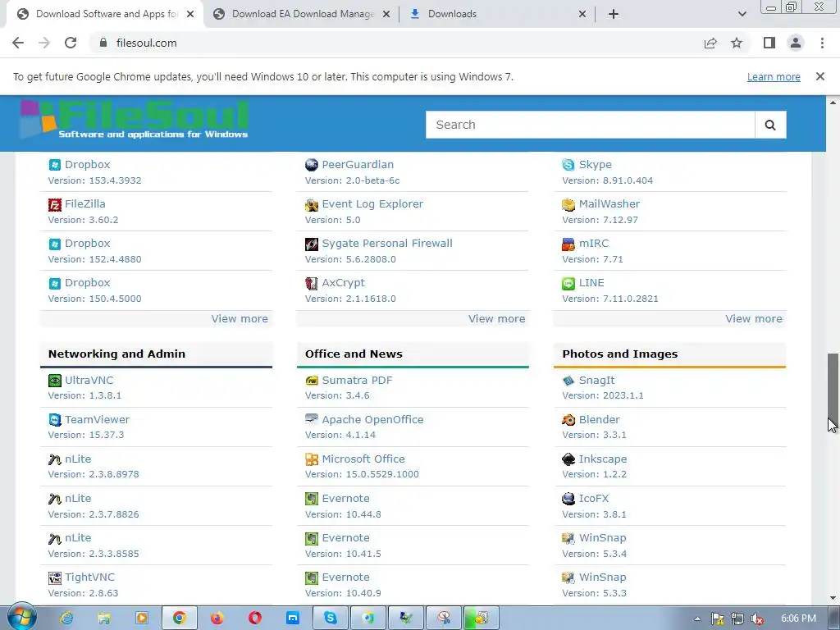Image resolution: width=840 pixels, height=630 pixels.
Task: Click the AxCrypt app icon
Action: click(x=311, y=283)
